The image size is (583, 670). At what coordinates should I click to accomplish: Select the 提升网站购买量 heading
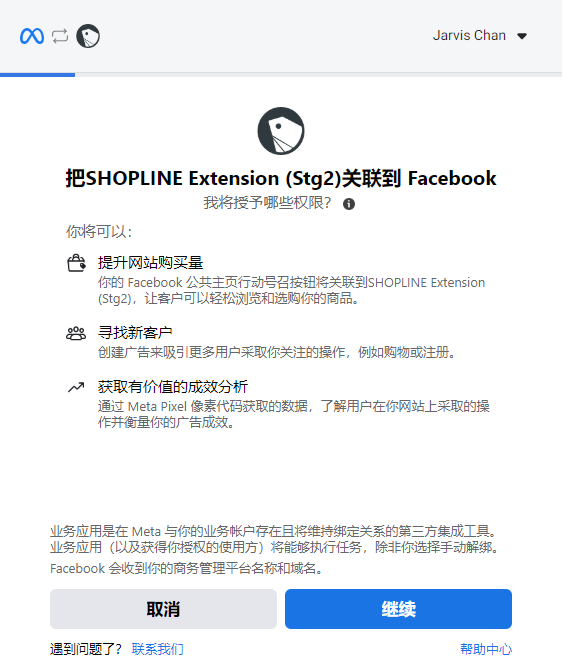[150, 262]
